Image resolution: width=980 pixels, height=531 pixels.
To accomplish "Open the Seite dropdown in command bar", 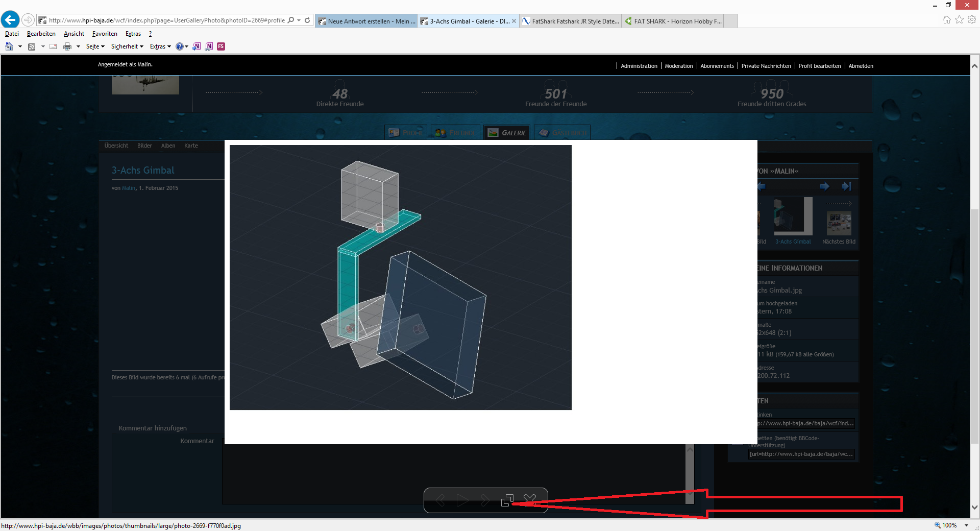I will click(95, 46).
